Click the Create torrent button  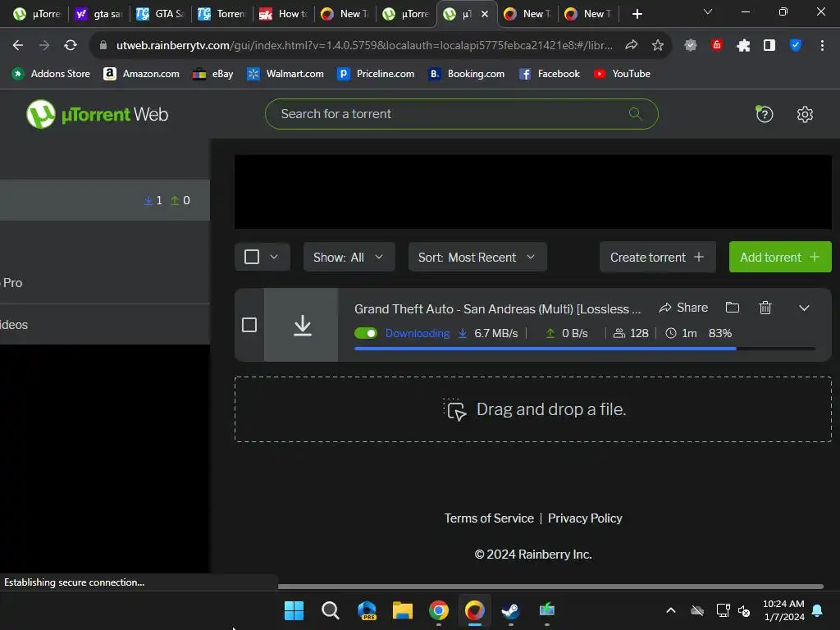[657, 257]
